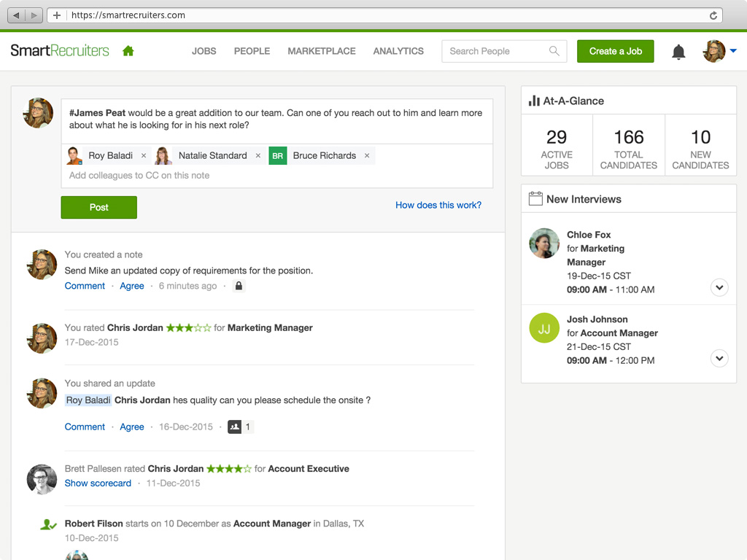
Task: Show Brett Pallesen's scorecard
Action: coord(98,483)
